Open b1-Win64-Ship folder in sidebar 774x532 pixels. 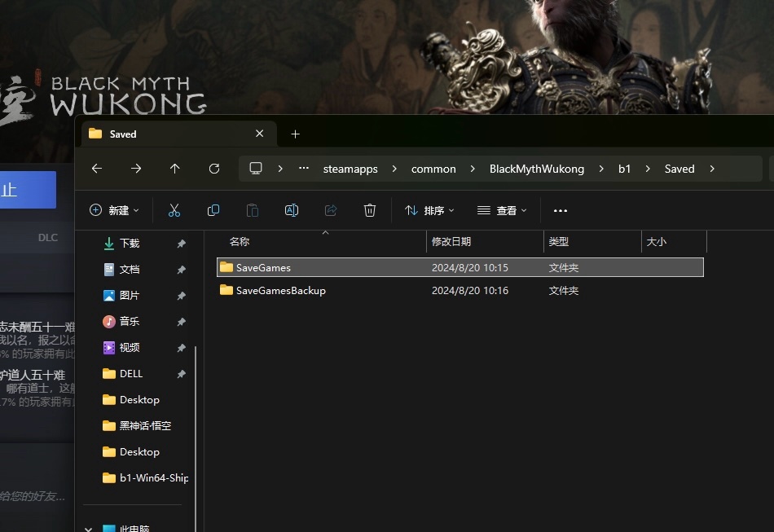[x=145, y=477]
